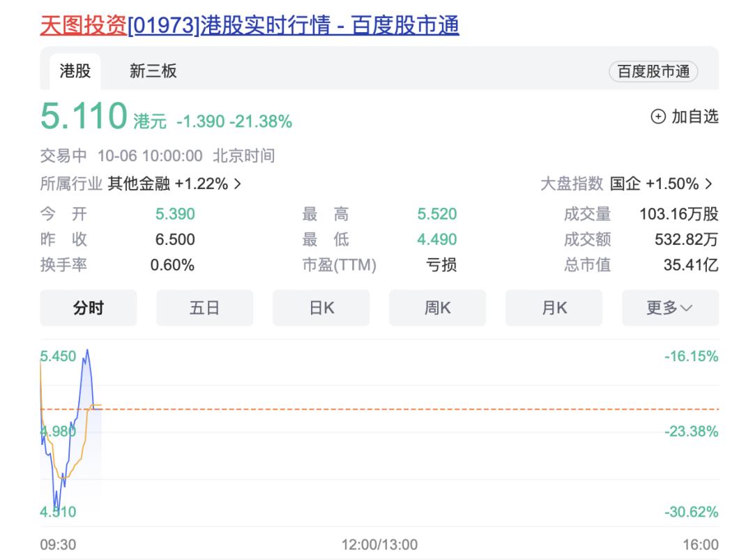Expand the 国企 index chevron
Screen dimensions: 753x560
709,184
